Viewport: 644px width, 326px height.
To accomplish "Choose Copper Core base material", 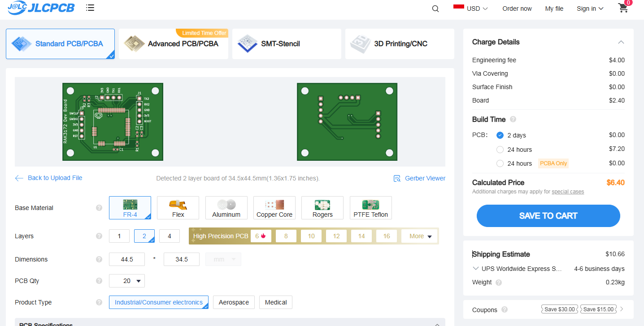I will 274,208.
